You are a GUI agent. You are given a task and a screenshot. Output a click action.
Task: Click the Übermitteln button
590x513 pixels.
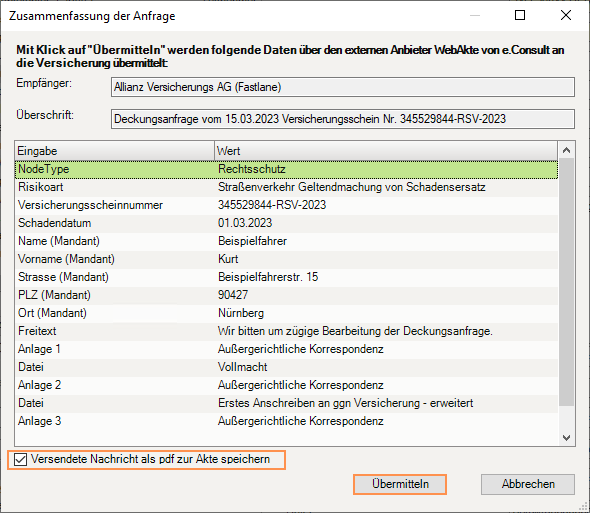[400, 484]
